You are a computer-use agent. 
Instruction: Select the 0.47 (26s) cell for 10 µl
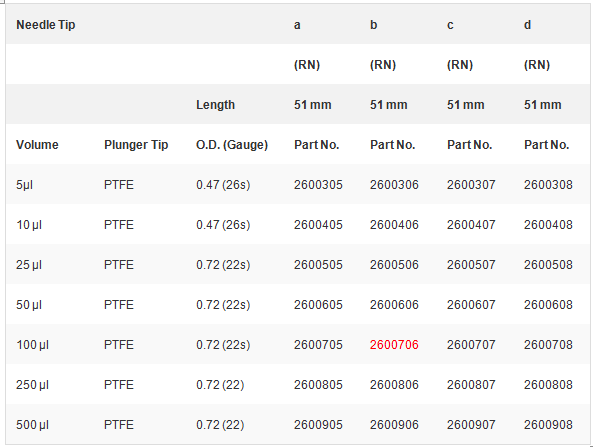coord(223,225)
